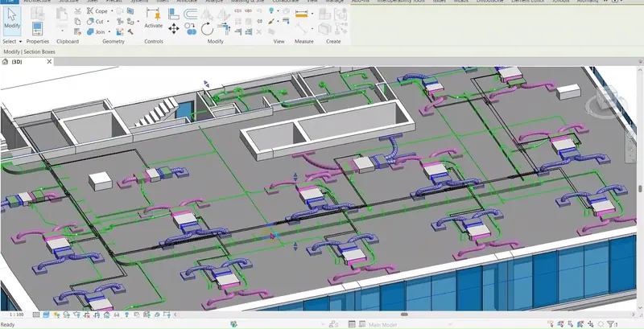The height and width of the screenshot is (329, 644).
Task: Click the Cut geometry tool
Action: (96, 22)
